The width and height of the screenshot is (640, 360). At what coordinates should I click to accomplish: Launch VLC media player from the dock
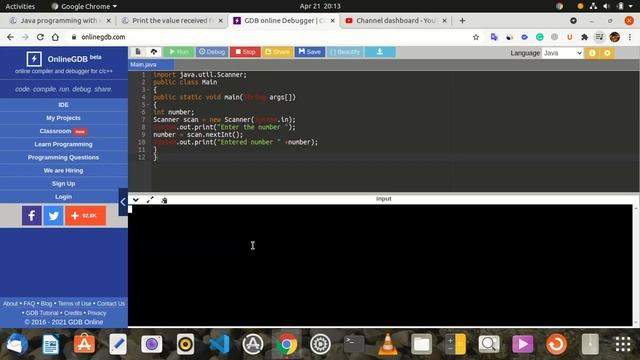(387, 344)
